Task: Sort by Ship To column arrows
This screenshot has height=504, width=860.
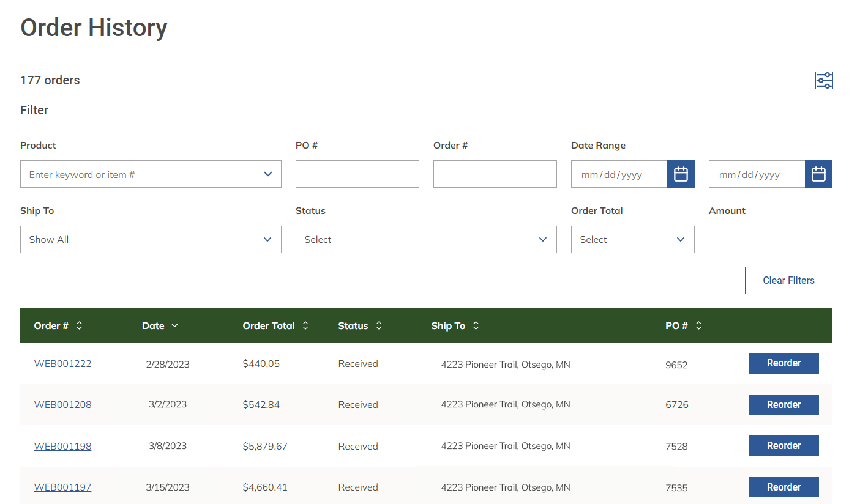Action: click(x=476, y=326)
